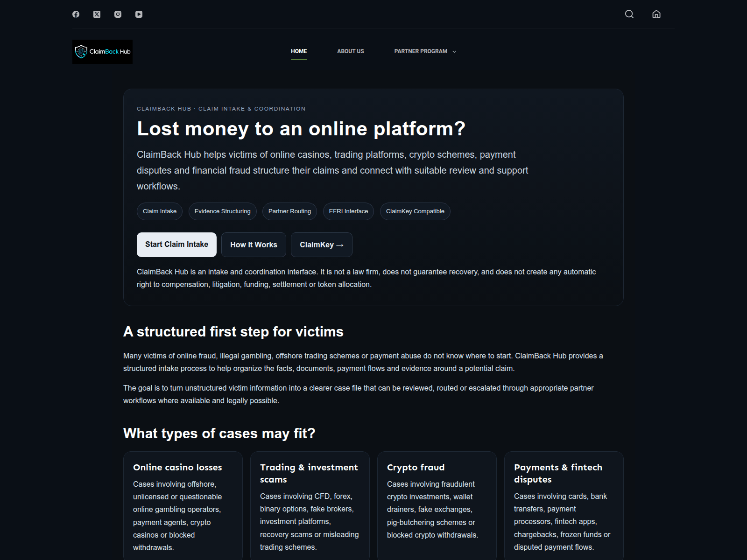Click 'A structured first step for victims' heading

pyautogui.click(x=233, y=332)
